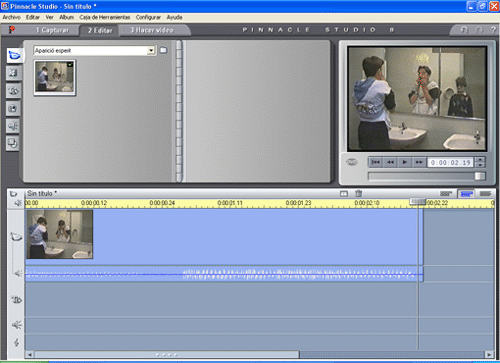Decrease the timecode counter value
Screen dimensions: 500x363
point(480,165)
